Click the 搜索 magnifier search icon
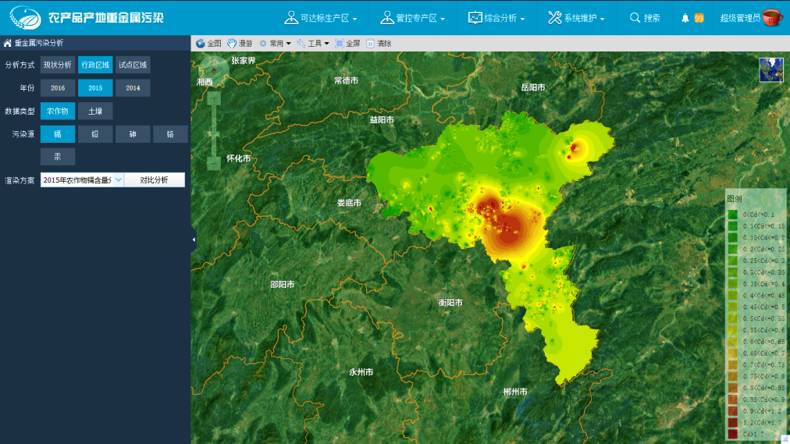The width and height of the screenshot is (790, 444). [x=635, y=18]
